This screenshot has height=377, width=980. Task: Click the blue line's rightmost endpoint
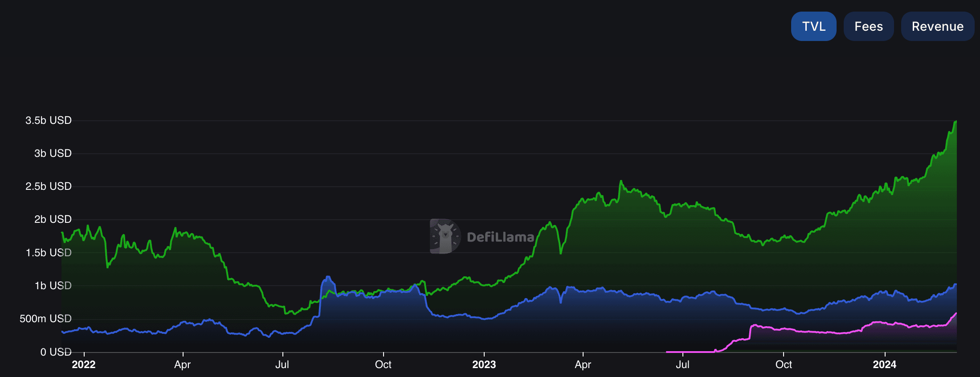coord(956,284)
